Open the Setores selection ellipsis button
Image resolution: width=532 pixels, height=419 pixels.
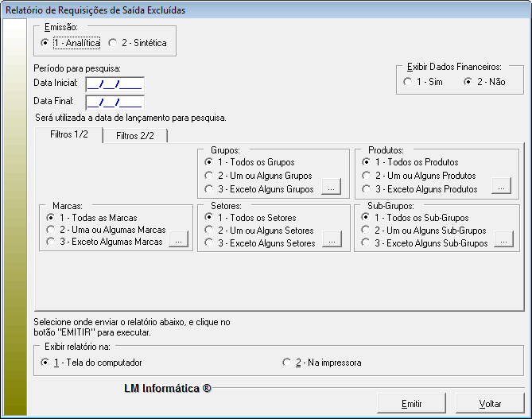pos(332,241)
